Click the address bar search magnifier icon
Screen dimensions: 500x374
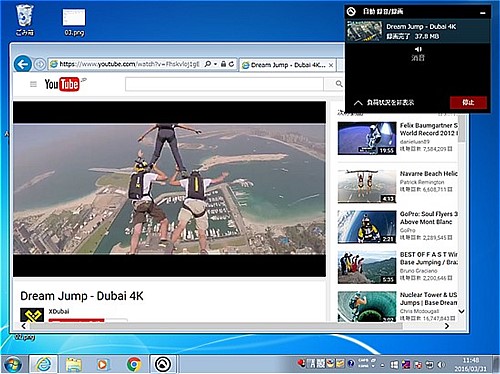point(208,64)
